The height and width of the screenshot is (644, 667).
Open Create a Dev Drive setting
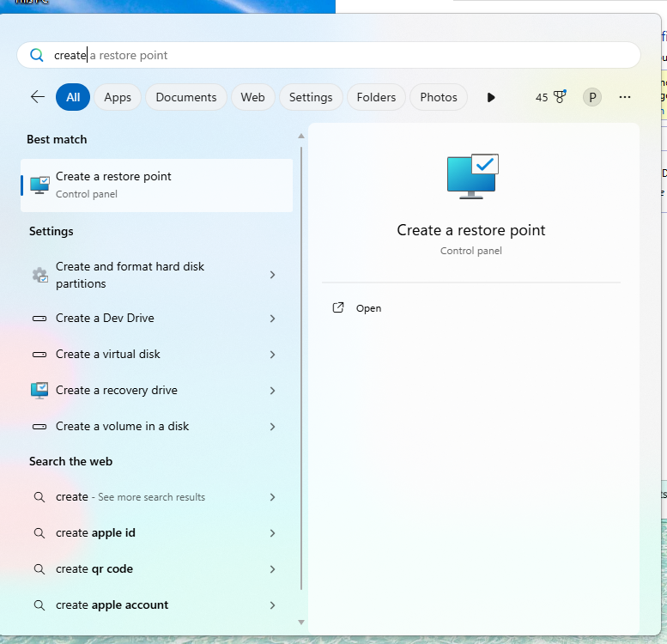[156, 319]
